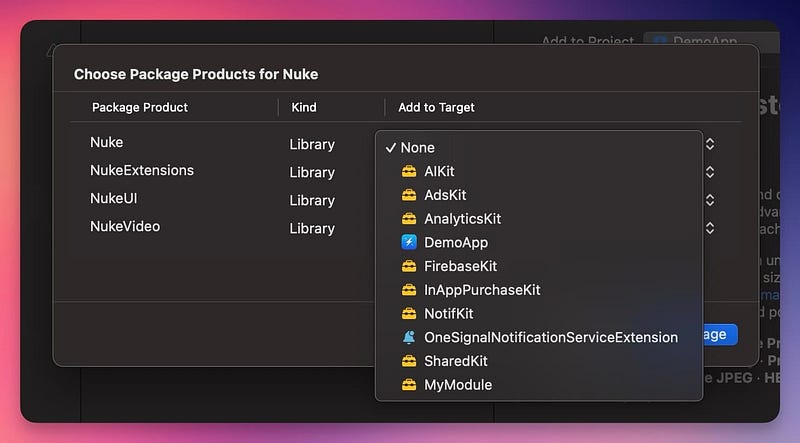Screen dimensions: 800x443
Task: Select NotifKit from the target list
Action: click(539, 313)
